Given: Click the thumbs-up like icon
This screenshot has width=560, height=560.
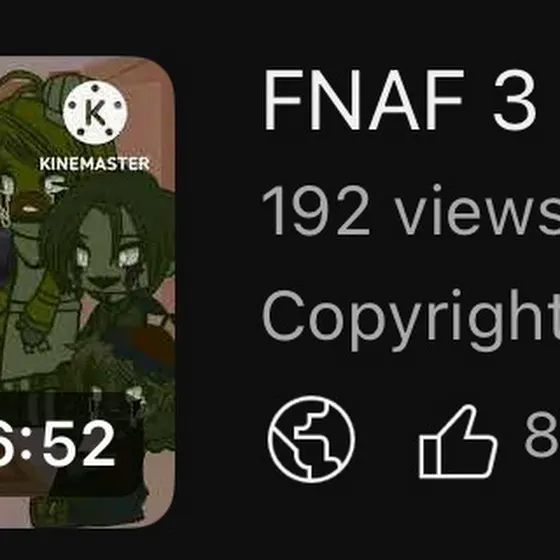Looking at the screenshot, I should [x=458, y=441].
